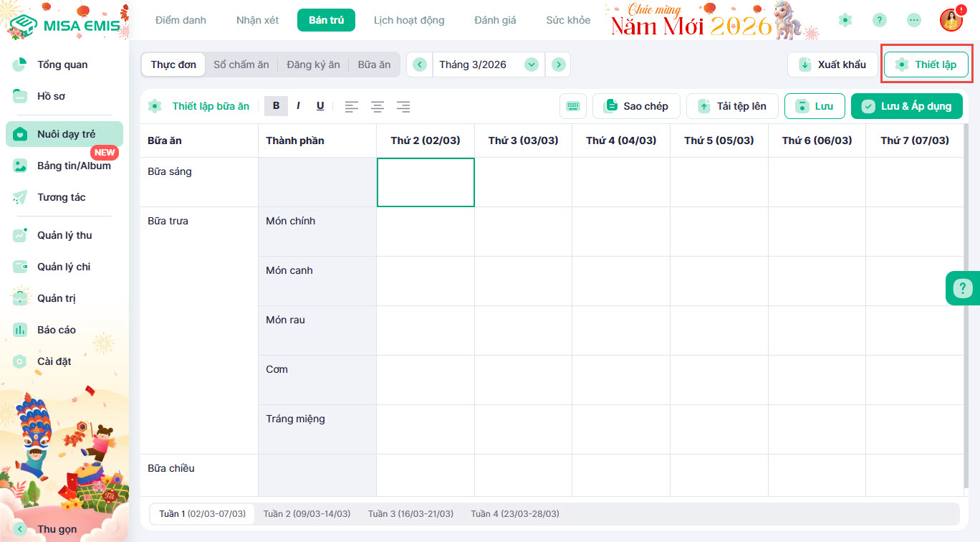980x542 pixels.
Task: Go to next month arrow
Action: [x=558, y=65]
